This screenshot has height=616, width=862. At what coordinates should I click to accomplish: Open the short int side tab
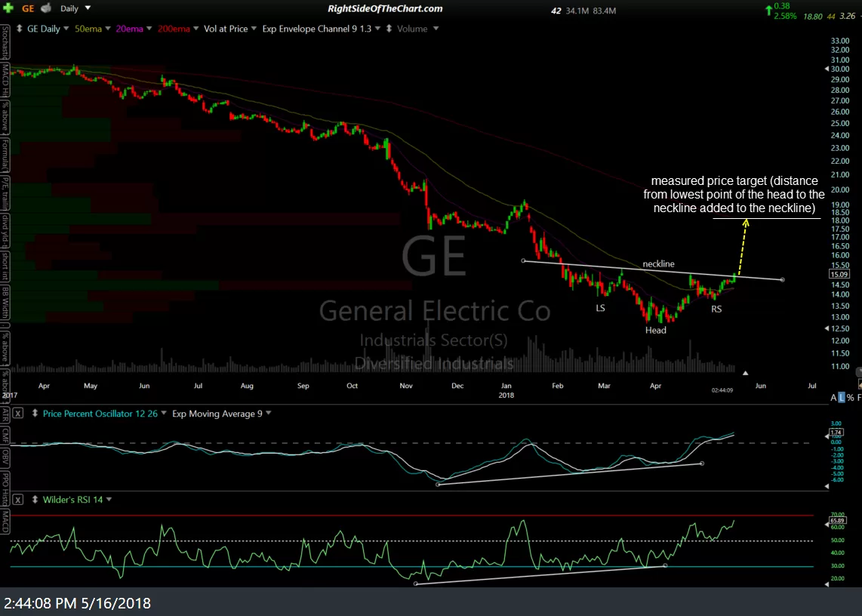tap(5, 266)
